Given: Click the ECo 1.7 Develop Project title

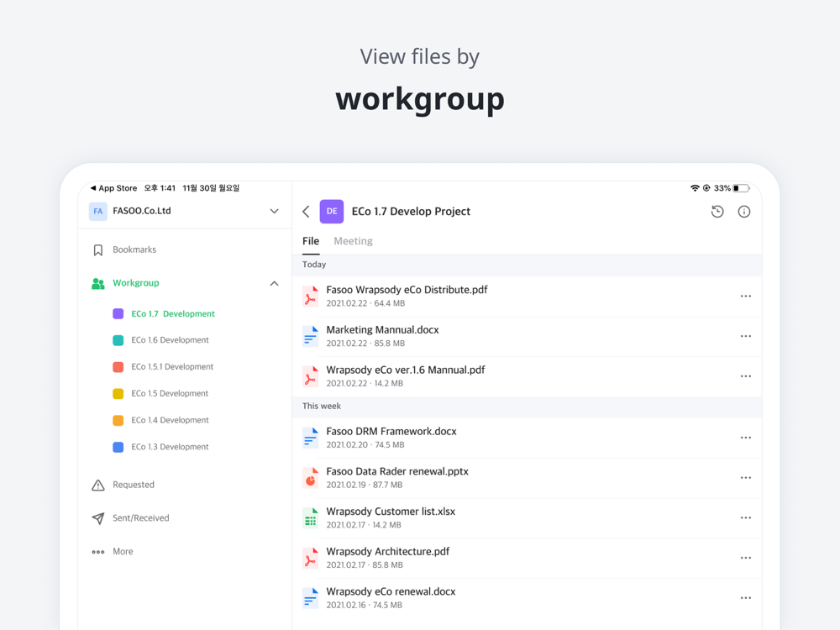Looking at the screenshot, I should pos(411,212).
